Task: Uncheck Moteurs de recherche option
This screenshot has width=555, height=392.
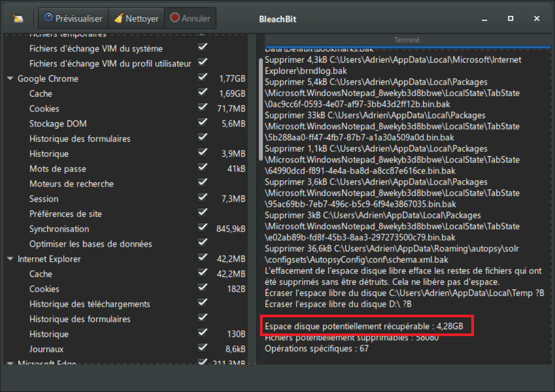Action: tap(202, 182)
